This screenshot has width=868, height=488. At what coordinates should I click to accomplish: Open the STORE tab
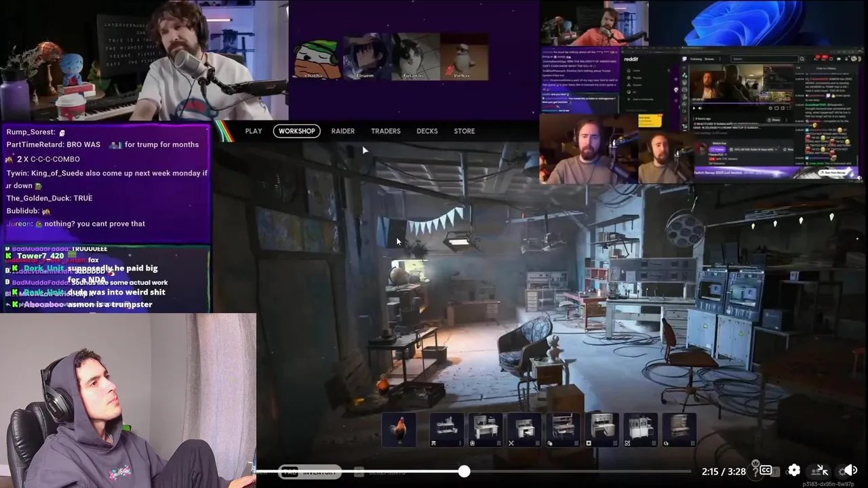[x=464, y=131]
